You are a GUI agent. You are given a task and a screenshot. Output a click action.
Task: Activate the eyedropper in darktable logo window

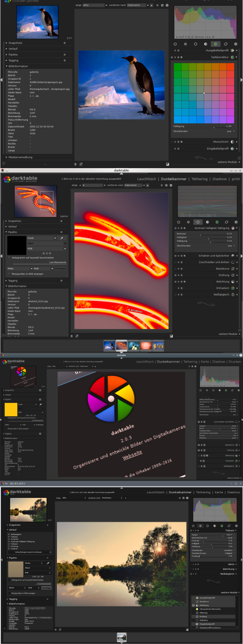click(42, 403)
